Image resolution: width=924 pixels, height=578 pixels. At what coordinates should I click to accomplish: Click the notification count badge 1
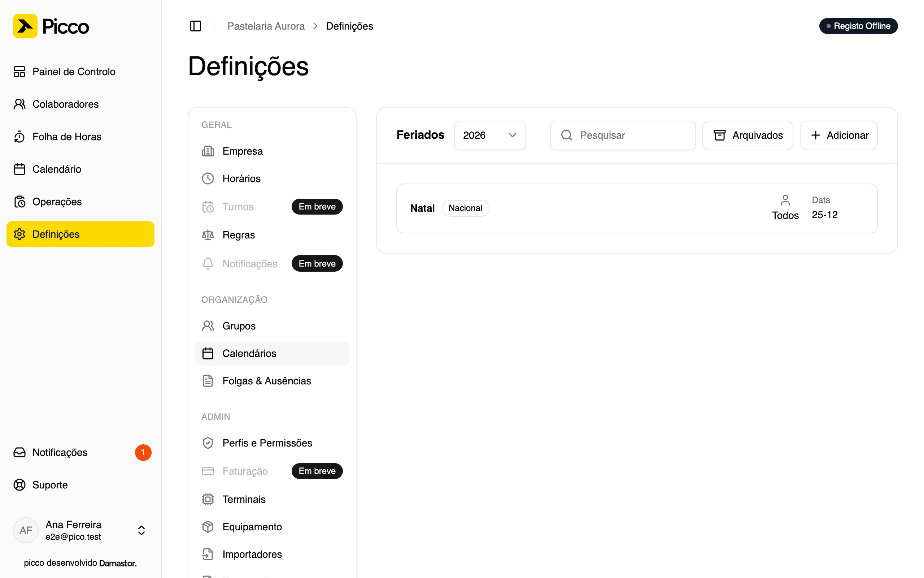coord(143,452)
